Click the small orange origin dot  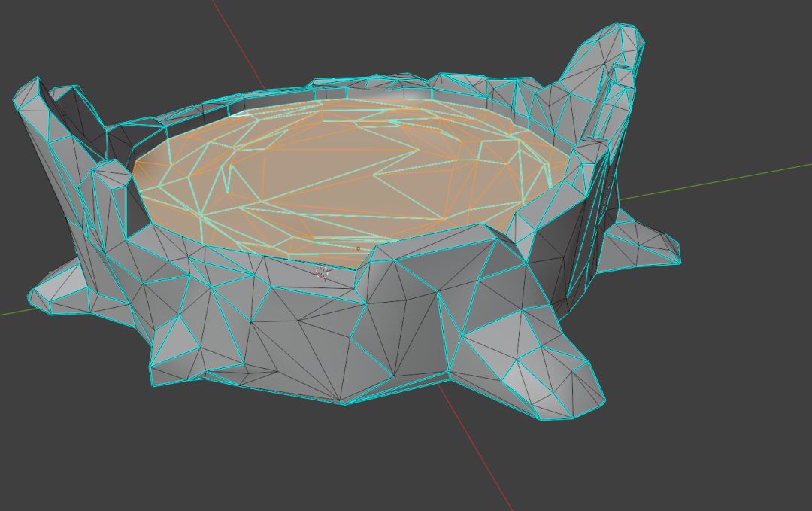coord(358,249)
